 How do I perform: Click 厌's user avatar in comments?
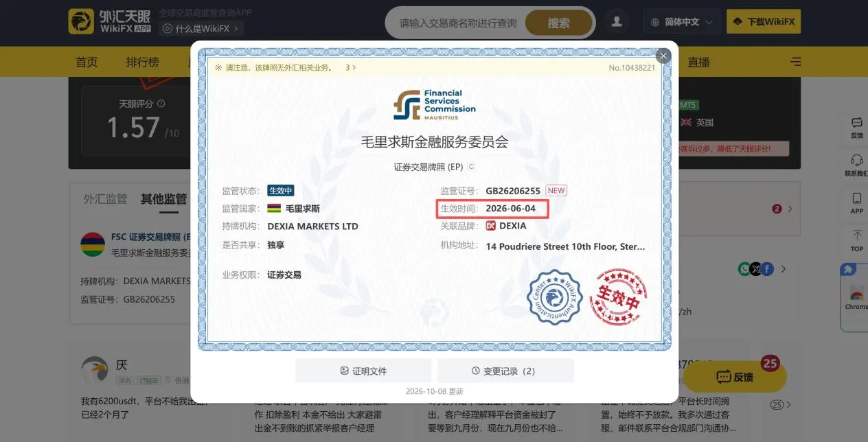[x=95, y=369]
